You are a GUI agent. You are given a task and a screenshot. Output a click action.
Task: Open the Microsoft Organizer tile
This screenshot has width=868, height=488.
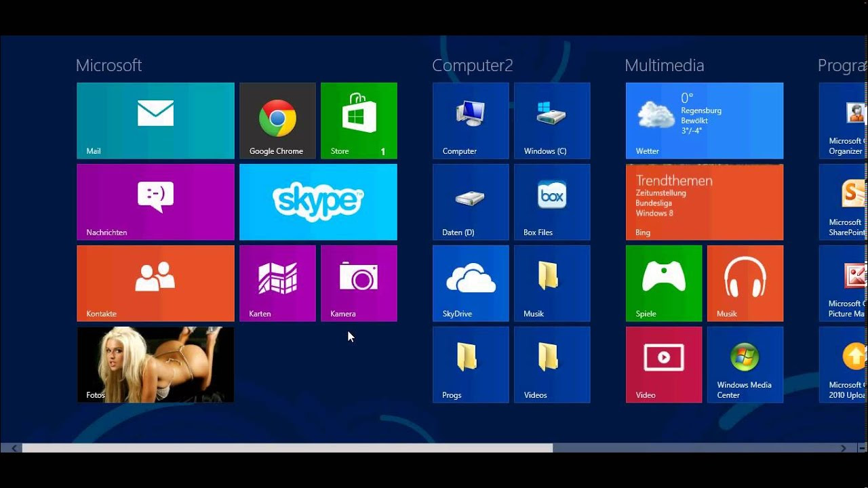[844, 121]
